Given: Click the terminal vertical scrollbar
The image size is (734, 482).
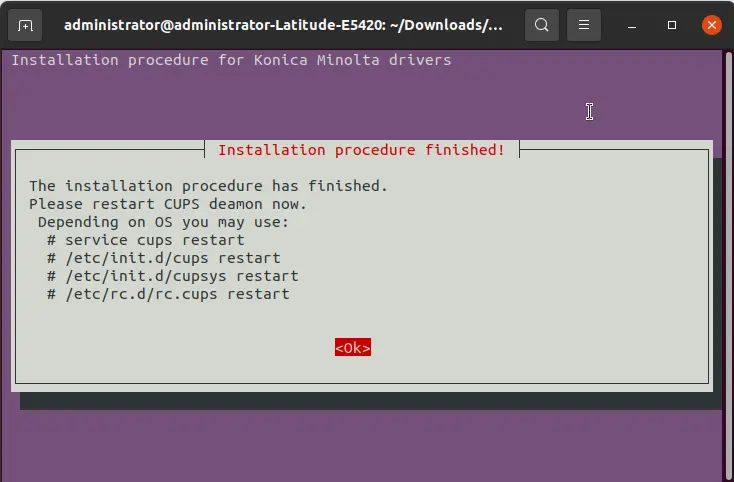Looking at the screenshot, I should coord(728,266).
